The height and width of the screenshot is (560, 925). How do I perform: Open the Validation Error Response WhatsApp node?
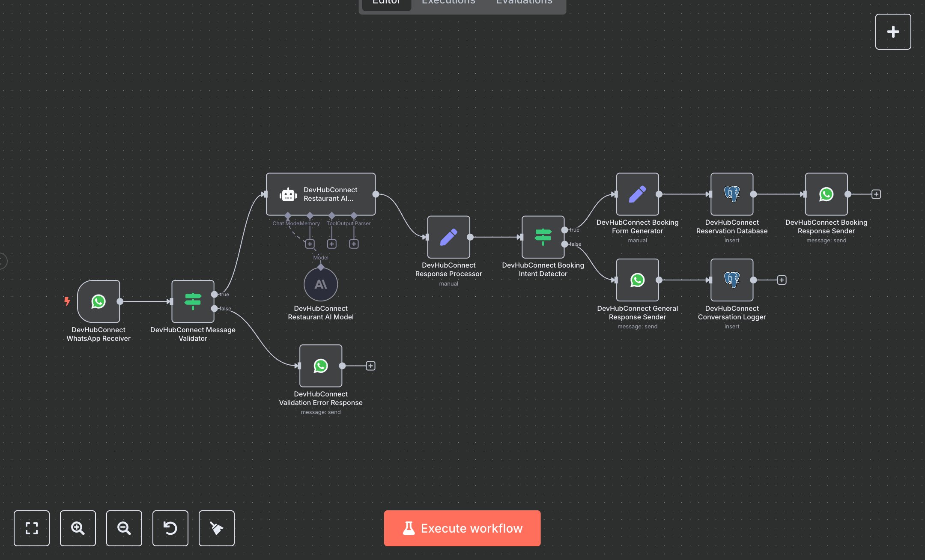pyautogui.click(x=320, y=366)
